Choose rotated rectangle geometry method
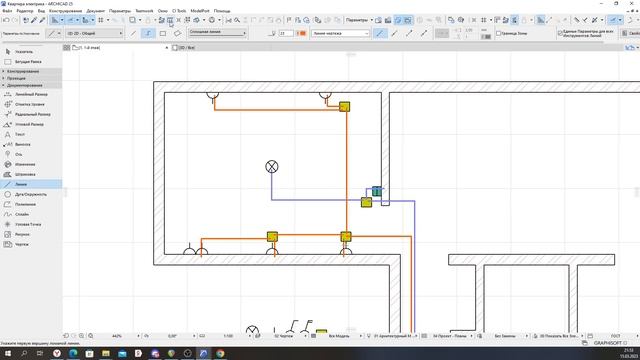Screen dimensions: 640x360 coord(177,33)
